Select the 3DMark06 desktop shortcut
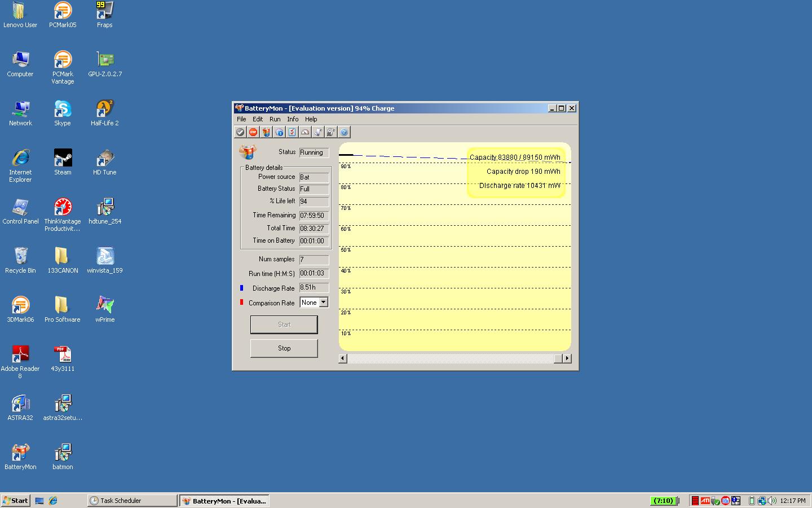 [20, 310]
